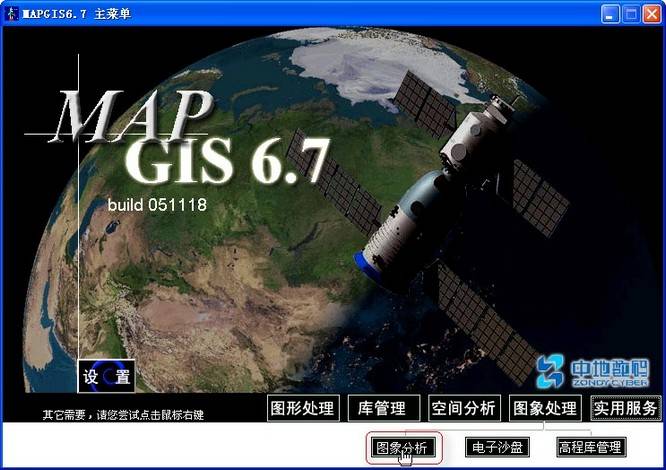The image size is (666, 470).
Task: Select the 实用服务 menu button
Action: pos(626,408)
